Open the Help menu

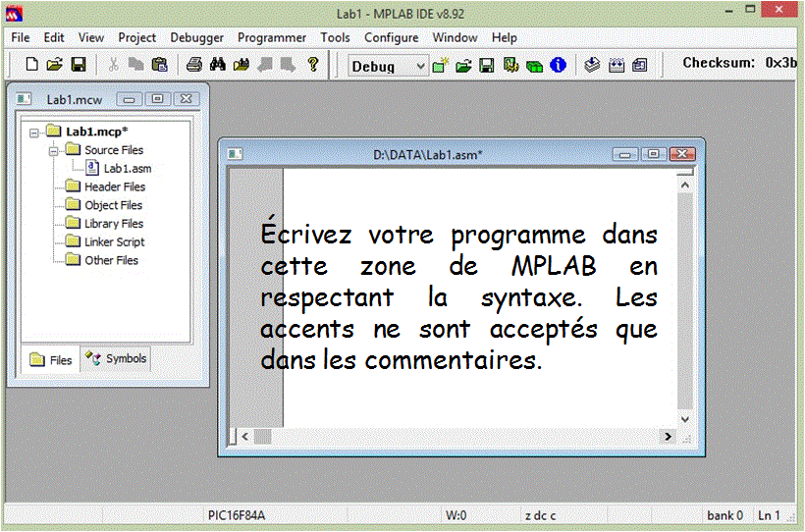(x=505, y=37)
